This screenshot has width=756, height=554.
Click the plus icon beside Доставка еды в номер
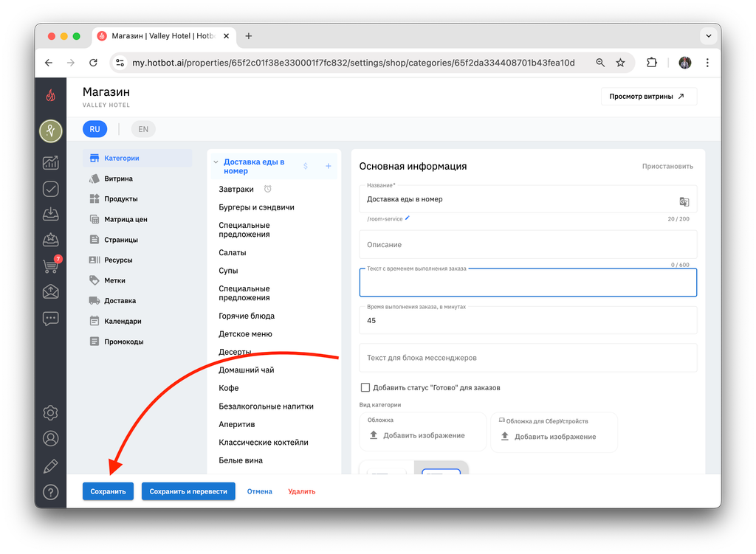click(x=329, y=166)
